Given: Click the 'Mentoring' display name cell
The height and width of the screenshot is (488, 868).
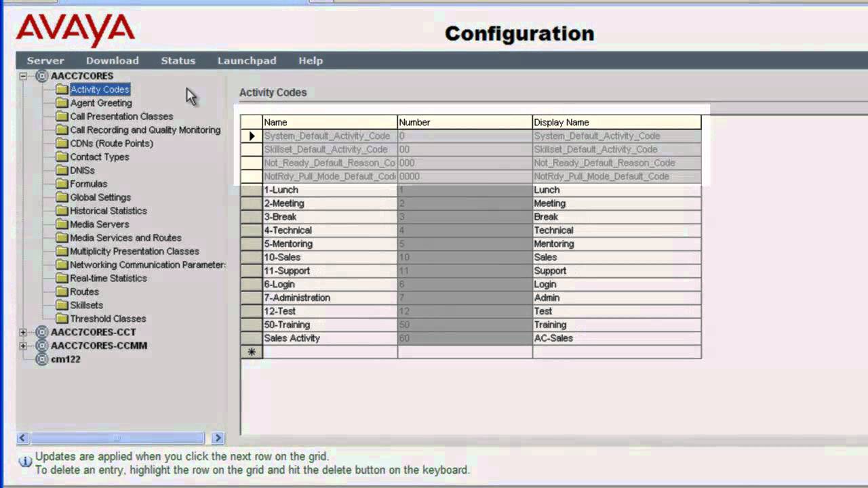Looking at the screenshot, I should click(x=617, y=244).
